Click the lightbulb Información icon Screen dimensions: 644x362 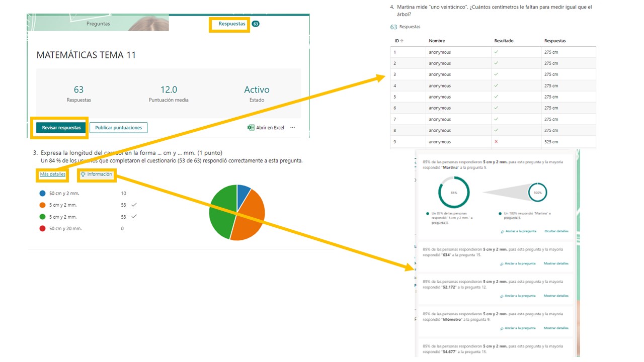point(84,174)
